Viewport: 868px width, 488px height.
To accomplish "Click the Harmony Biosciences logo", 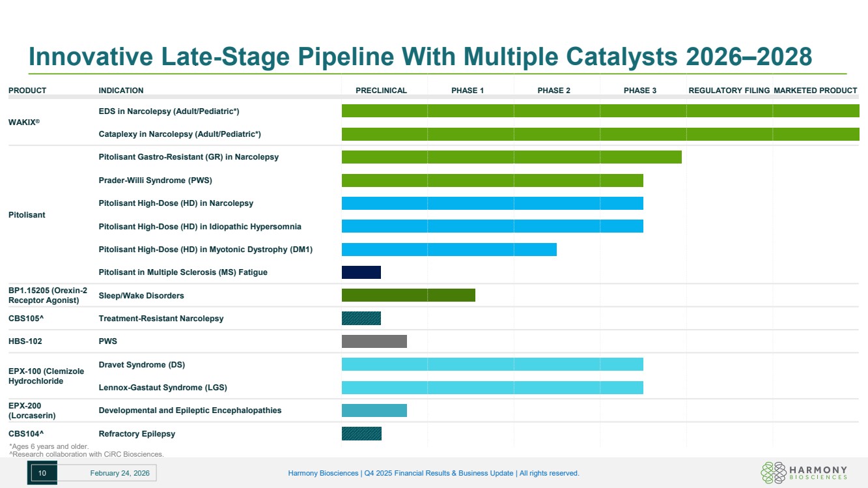I will click(804, 472).
